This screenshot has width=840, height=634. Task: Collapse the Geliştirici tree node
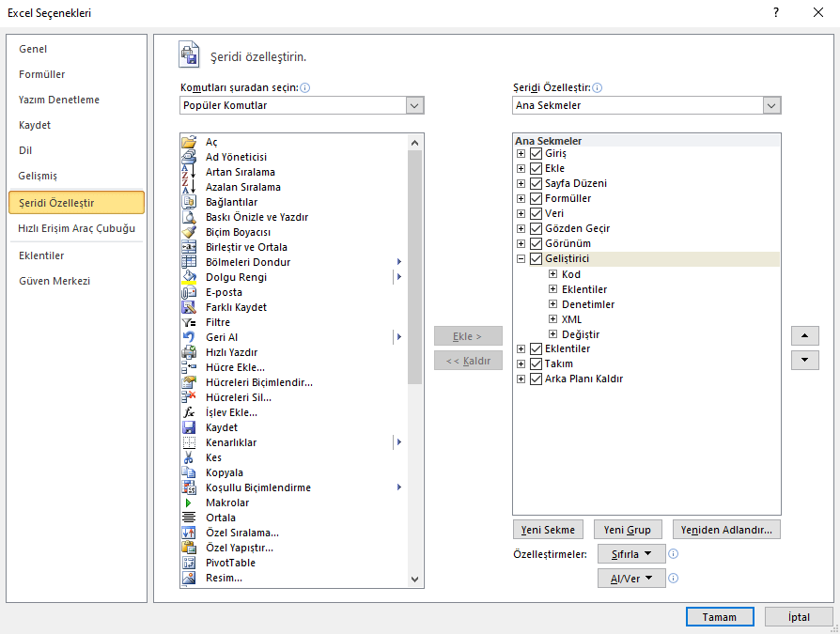click(x=521, y=259)
